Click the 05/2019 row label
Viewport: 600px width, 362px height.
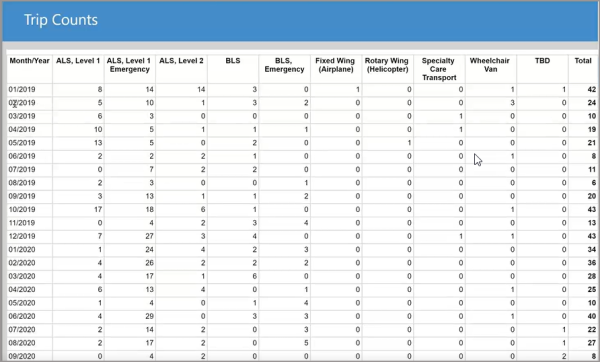(22, 143)
